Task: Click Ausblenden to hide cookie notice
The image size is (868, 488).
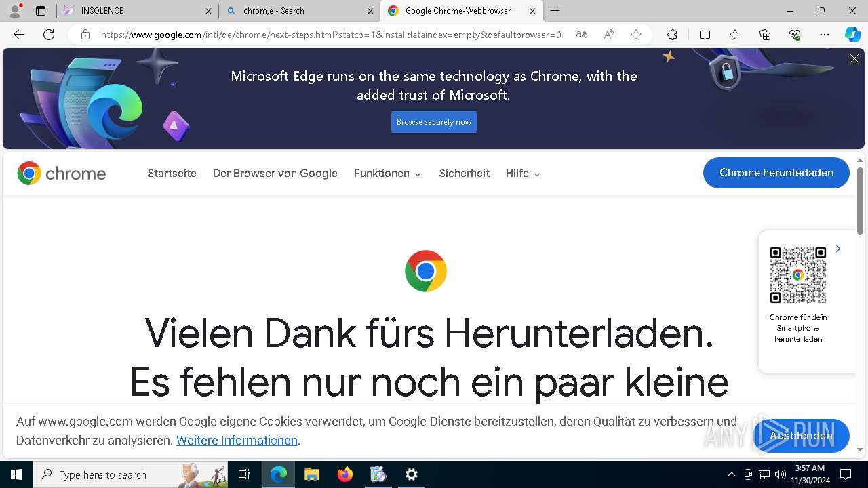Action: click(801, 435)
